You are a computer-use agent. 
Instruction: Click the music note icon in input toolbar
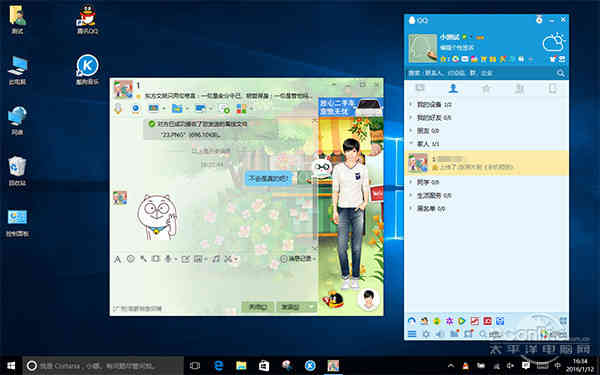[216, 259]
